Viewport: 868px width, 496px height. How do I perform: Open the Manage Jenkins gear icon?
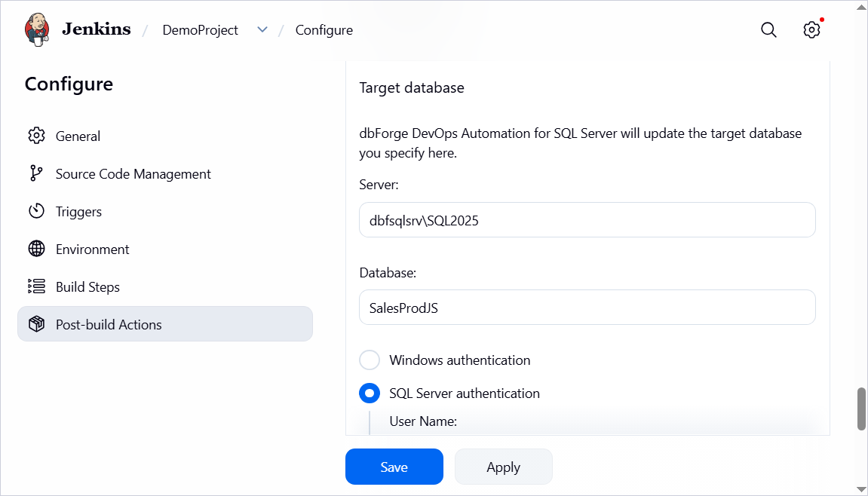tap(811, 30)
